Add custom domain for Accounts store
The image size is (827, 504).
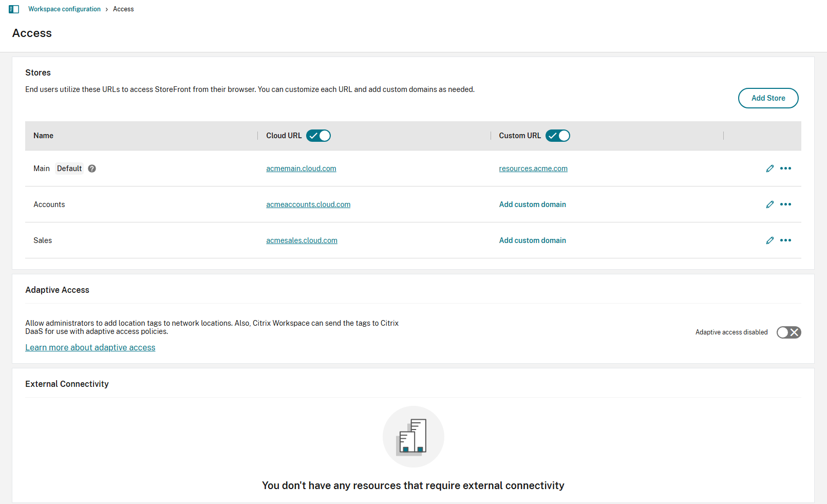click(533, 204)
